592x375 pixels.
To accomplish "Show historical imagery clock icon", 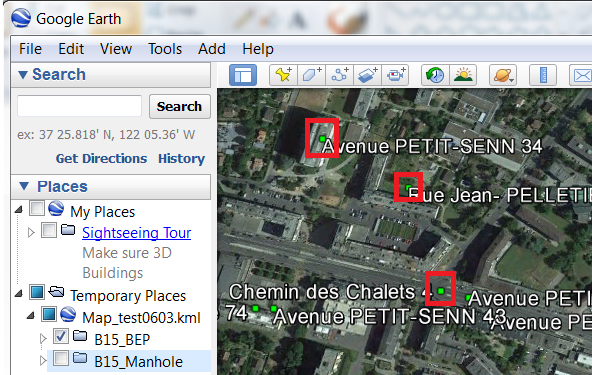I will tap(435, 75).
